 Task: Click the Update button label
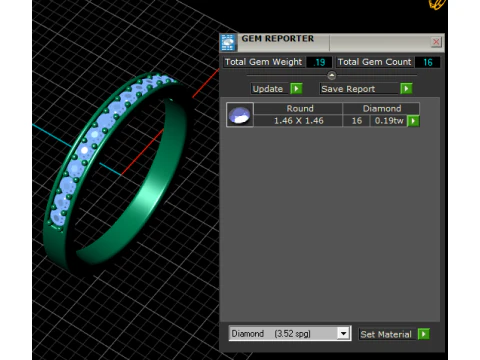[269, 89]
